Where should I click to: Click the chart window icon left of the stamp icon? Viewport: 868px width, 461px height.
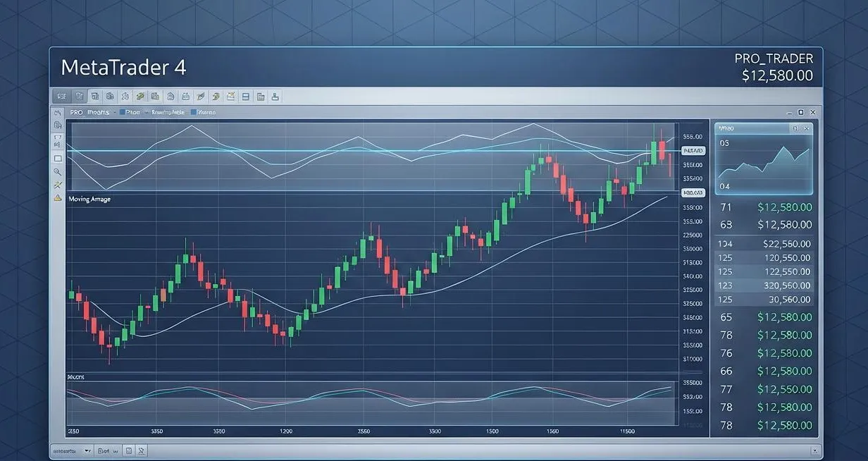click(261, 96)
